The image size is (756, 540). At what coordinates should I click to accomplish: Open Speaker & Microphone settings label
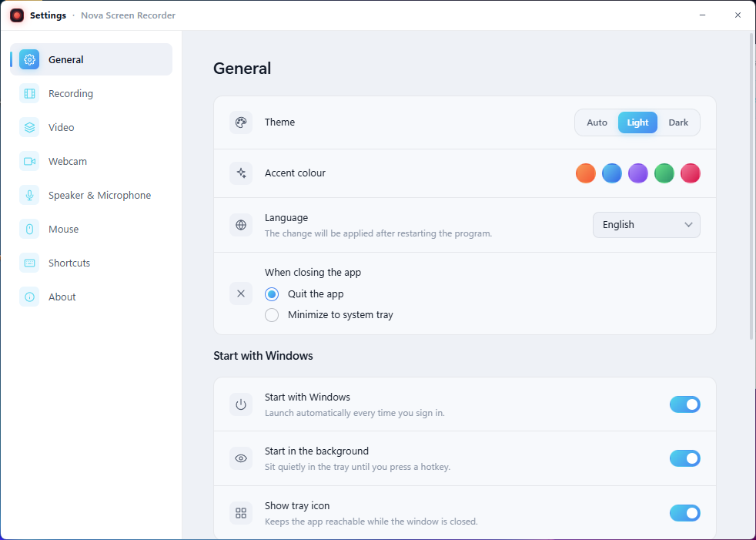pyautogui.click(x=100, y=196)
